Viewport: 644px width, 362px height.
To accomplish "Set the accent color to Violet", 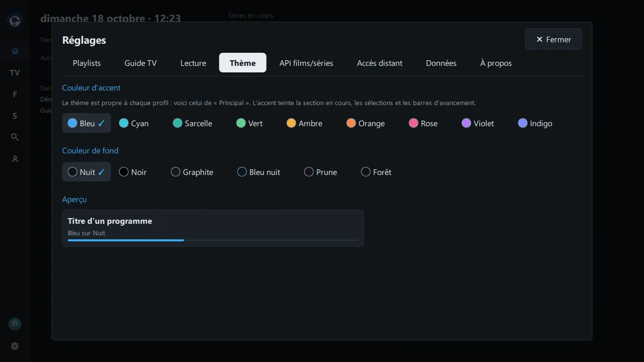I will point(478,123).
